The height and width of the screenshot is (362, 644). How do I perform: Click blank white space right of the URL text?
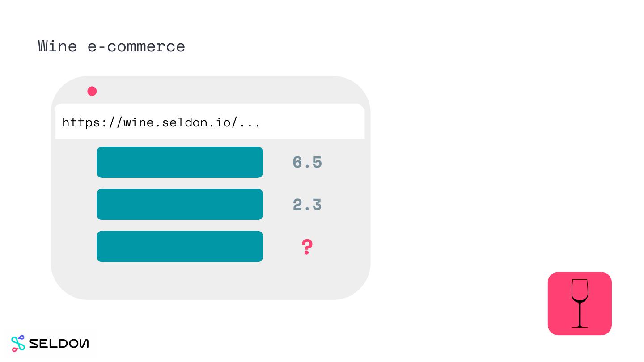click(x=313, y=122)
